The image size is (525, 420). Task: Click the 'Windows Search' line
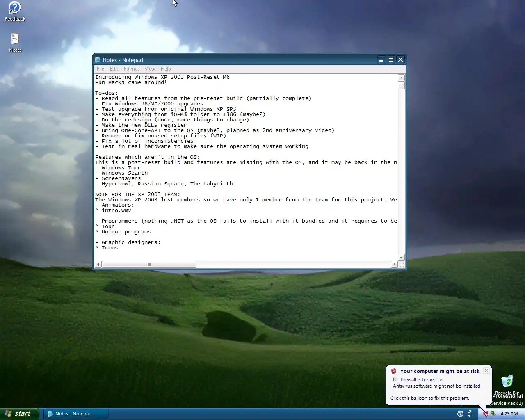click(121, 173)
